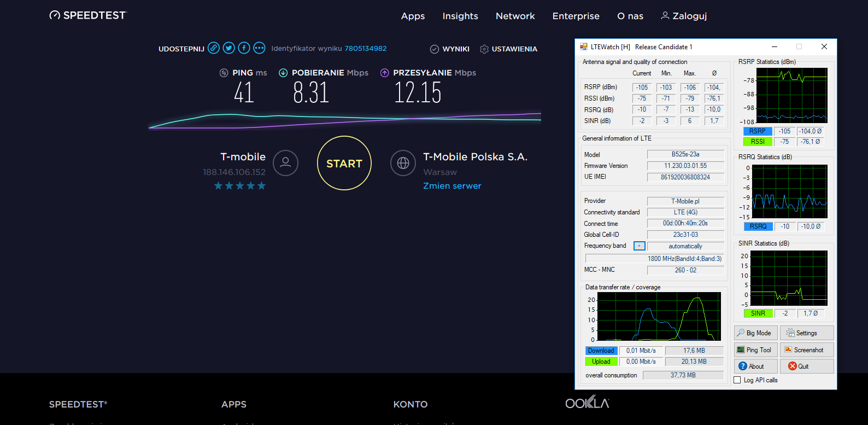This screenshot has height=425, width=868.
Task: Enable Log API calls checkbox
Action: [x=737, y=380]
